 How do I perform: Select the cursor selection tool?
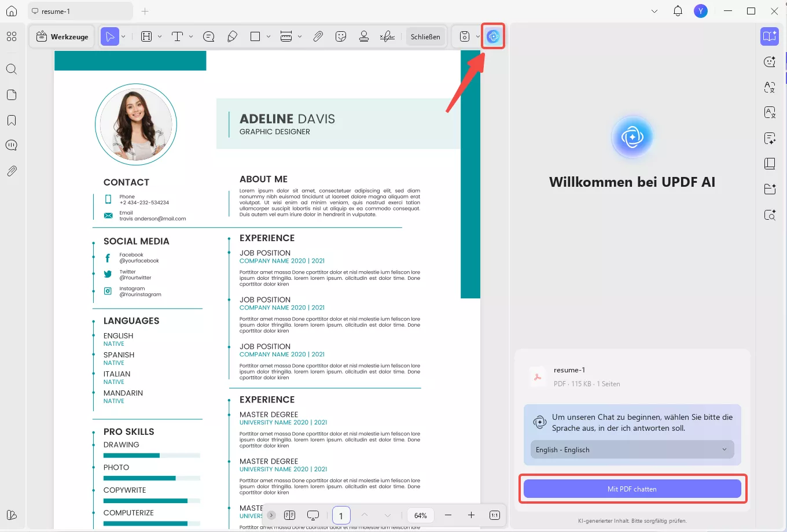click(x=109, y=36)
